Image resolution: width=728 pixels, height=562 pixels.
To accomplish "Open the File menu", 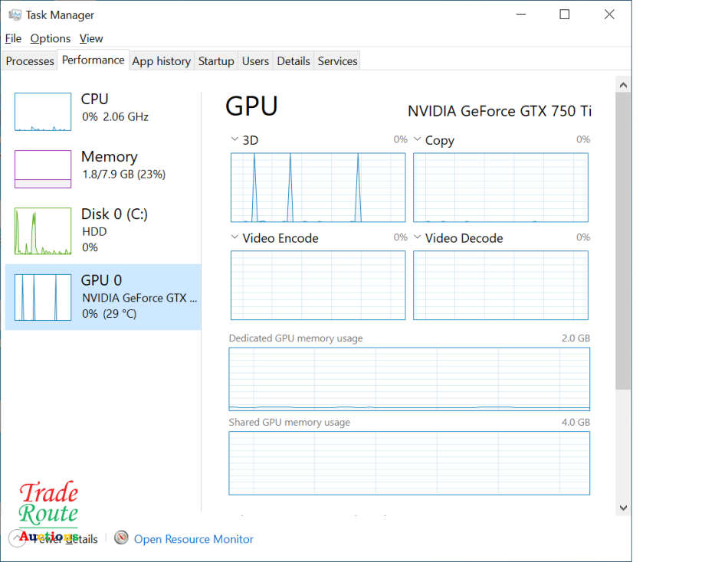I will [13, 38].
